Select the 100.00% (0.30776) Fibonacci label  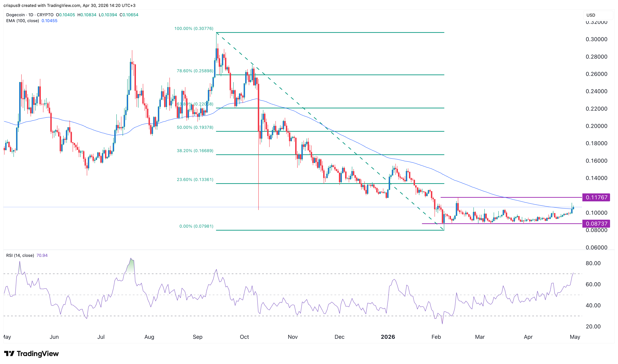point(194,29)
